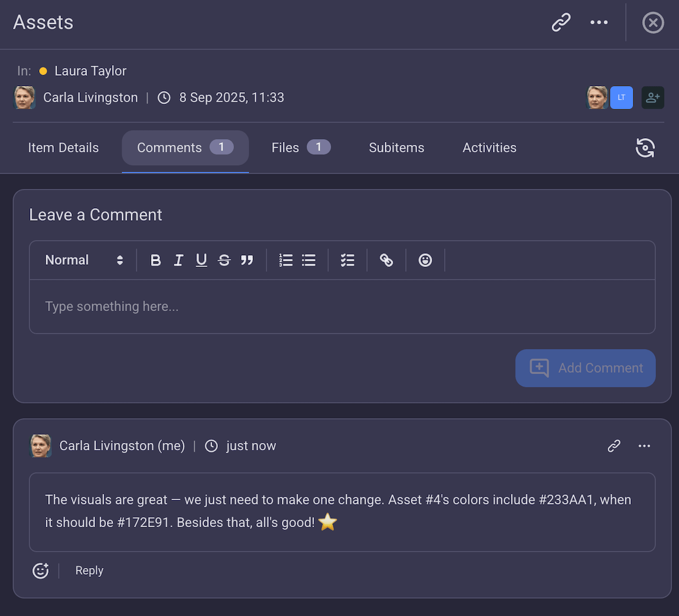Insert a link using the toolbar link icon
The height and width of the screenshot is (616, 679).
386,260
